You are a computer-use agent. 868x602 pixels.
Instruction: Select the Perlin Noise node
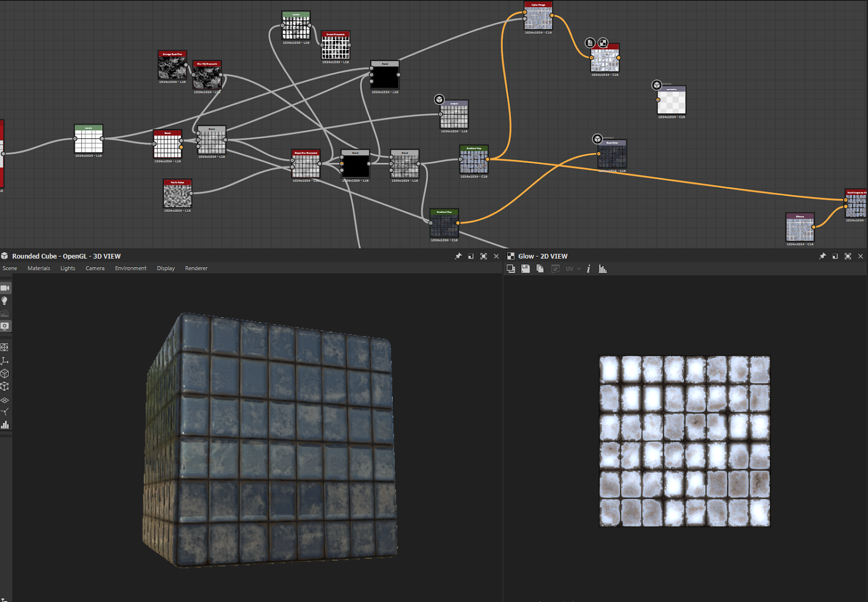(177, 194)
